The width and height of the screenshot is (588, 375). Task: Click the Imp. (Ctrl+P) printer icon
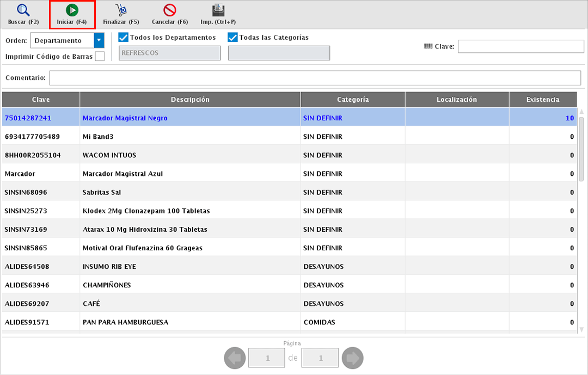coord(218,10)
